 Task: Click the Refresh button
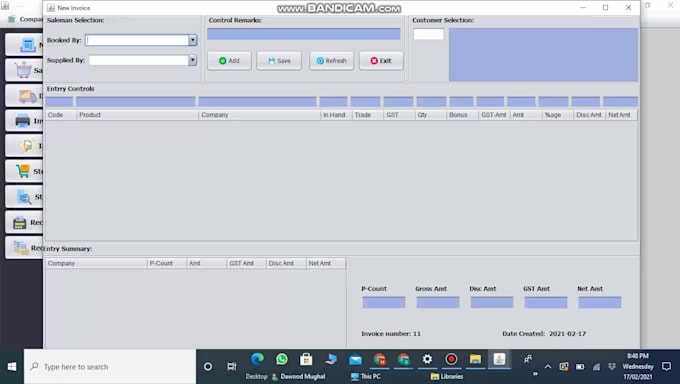[x=331, y=61]
